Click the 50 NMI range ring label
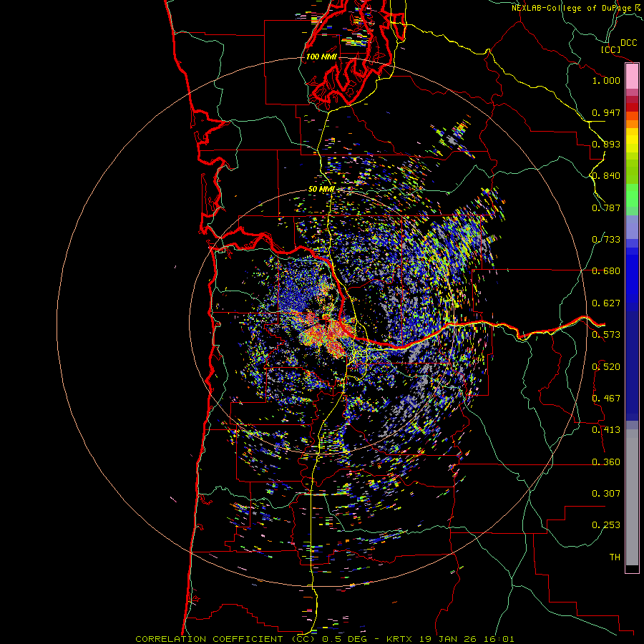Viewport: 644px width, 644px height. pos(321,190)
